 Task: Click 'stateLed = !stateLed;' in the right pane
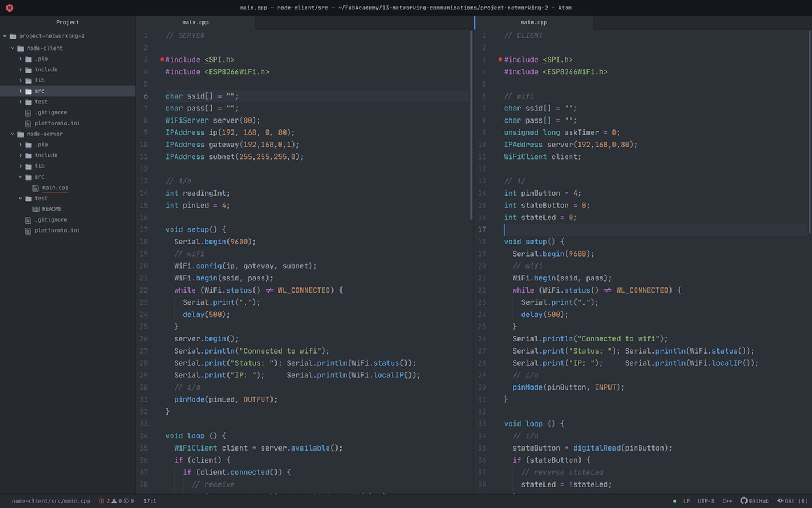(566, 484)
